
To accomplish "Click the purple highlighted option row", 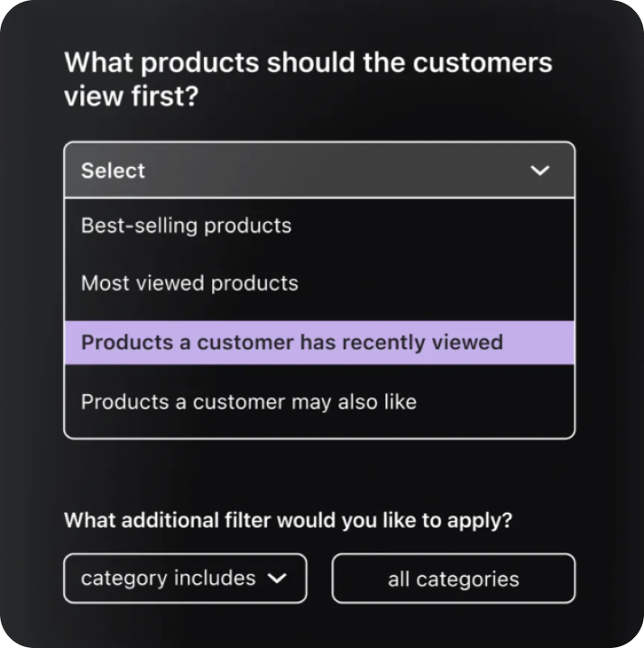I will [x=318, y=343].
